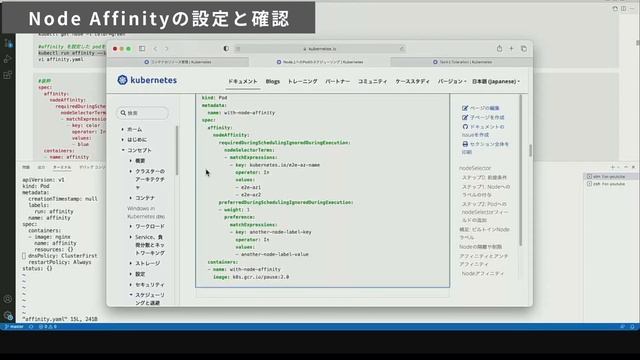Click the privacy shield icon in Safari
Viewport: 640px width, 360px height.
(x=226, y=49)
